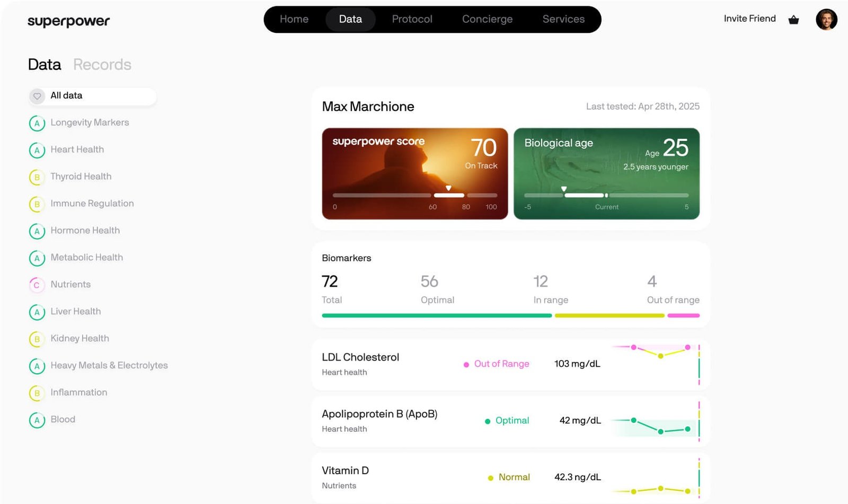Click the Blood A grade badge icon
This screenshot has width=848, height=504.
click(37, 420)
